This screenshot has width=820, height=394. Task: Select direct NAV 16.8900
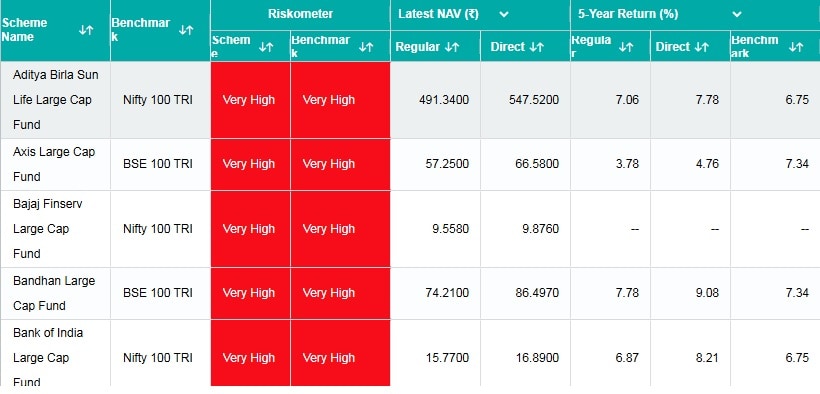pos(537,358)
